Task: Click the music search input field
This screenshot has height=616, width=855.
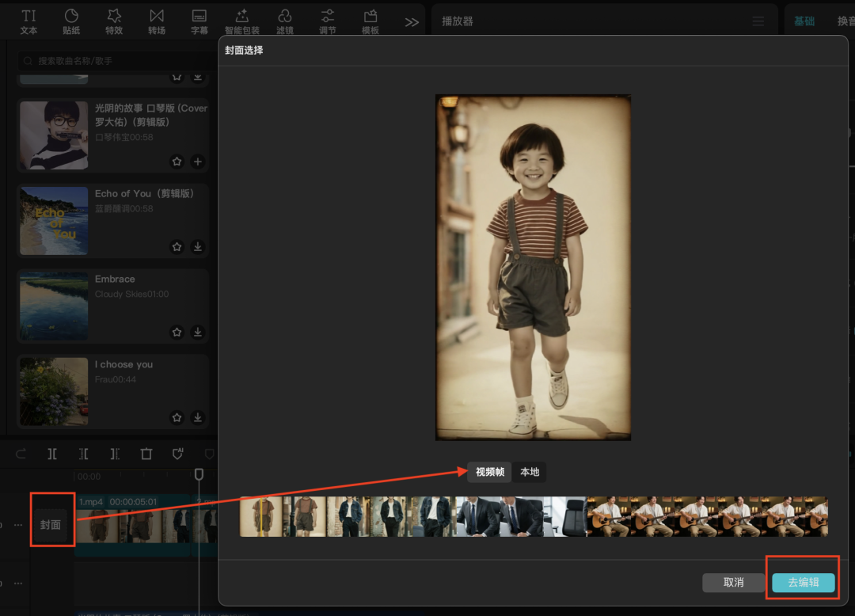Action: 111,61
